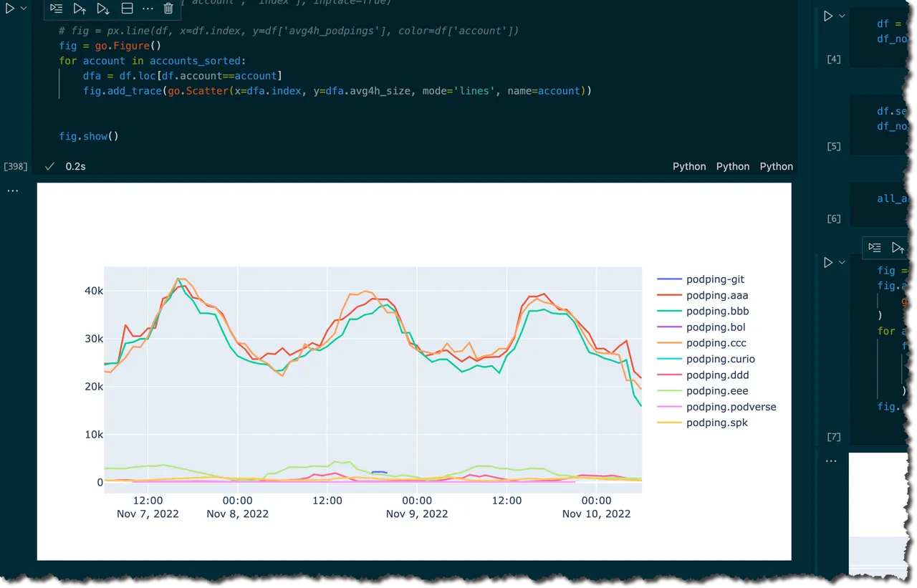Click Run by Line in left cell toolbar

(57, 9)
